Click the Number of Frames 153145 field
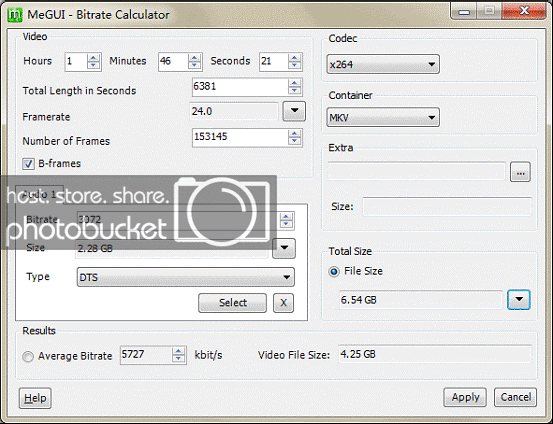 click(241, 138)
